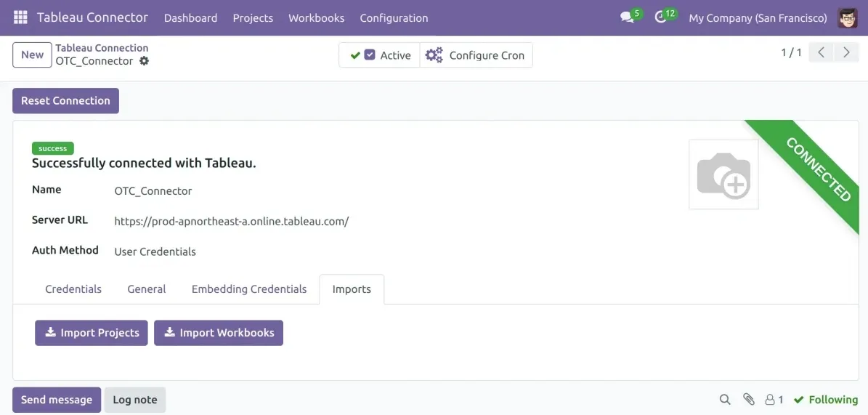Go to the previous record arrow

821,52
